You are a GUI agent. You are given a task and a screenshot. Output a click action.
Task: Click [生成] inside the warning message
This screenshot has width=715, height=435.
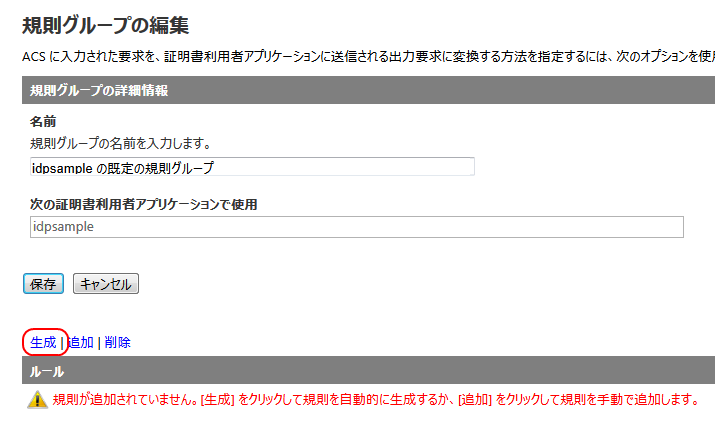(x=217, y=400)
